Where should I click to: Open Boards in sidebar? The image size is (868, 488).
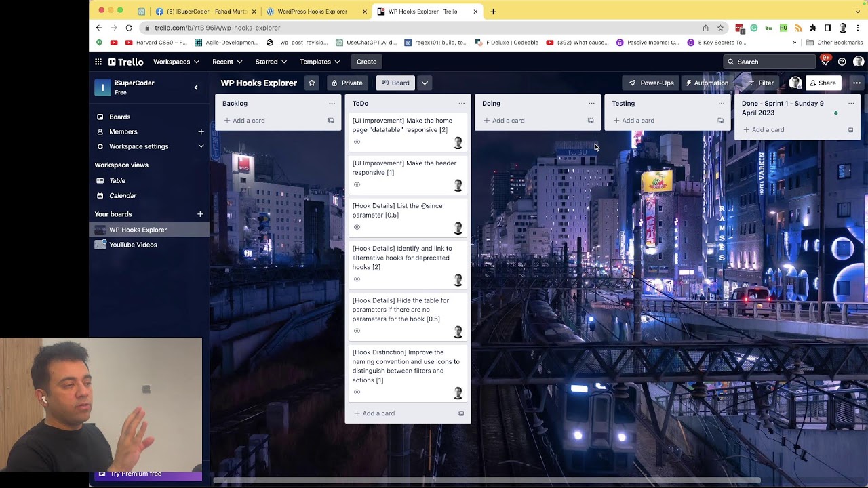pyautogui.click(x=119, y=117)
